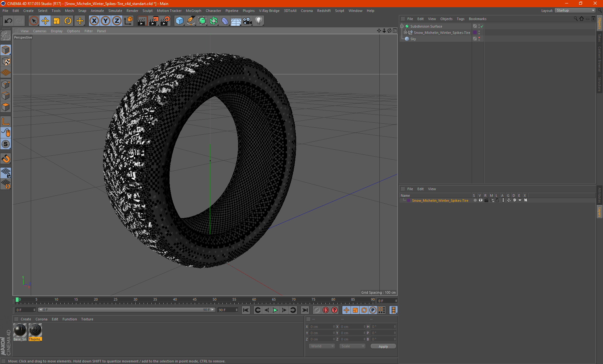Activate the Scale tool in top toolbar

(57, 21)
